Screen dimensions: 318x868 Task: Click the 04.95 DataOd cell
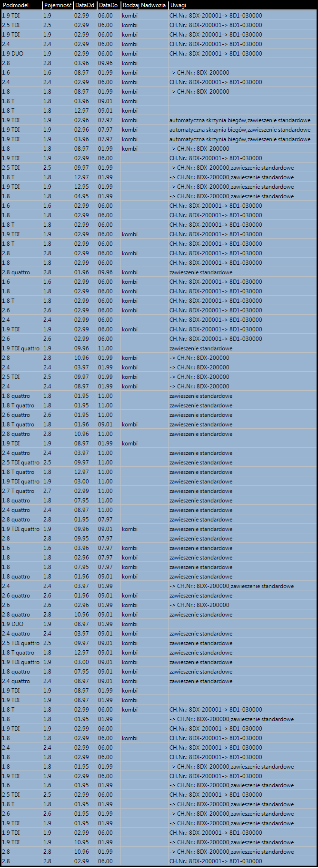pyautogui.click(x=81, y=196)
